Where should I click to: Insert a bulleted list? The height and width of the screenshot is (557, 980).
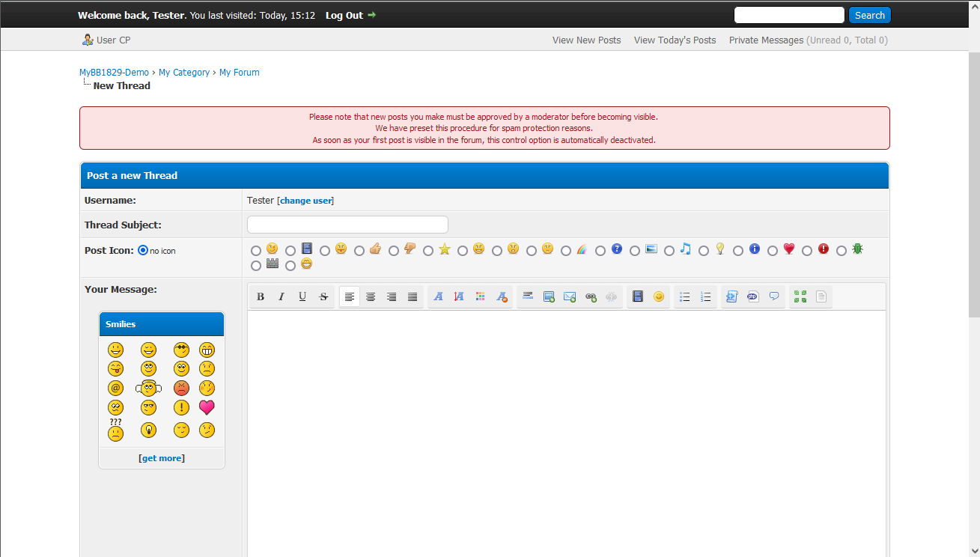684,296
